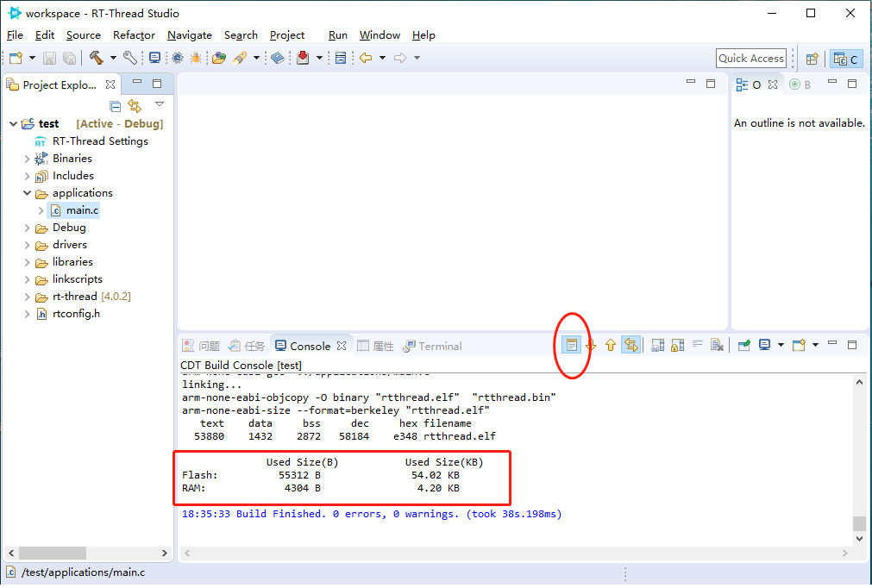Switch to the Terminal tab
Image resolution: width=872 pixels, height=588 pixels.
[x=433, y=347]
